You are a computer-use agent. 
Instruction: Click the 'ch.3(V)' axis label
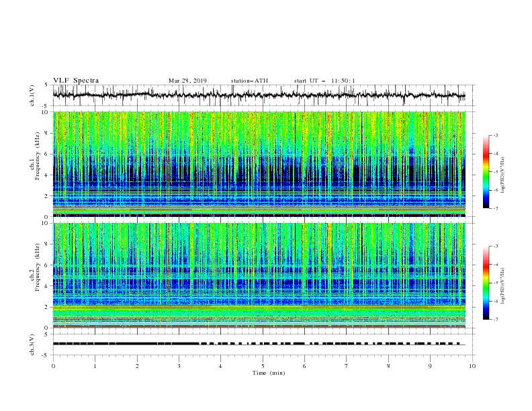tap(32, 345)
